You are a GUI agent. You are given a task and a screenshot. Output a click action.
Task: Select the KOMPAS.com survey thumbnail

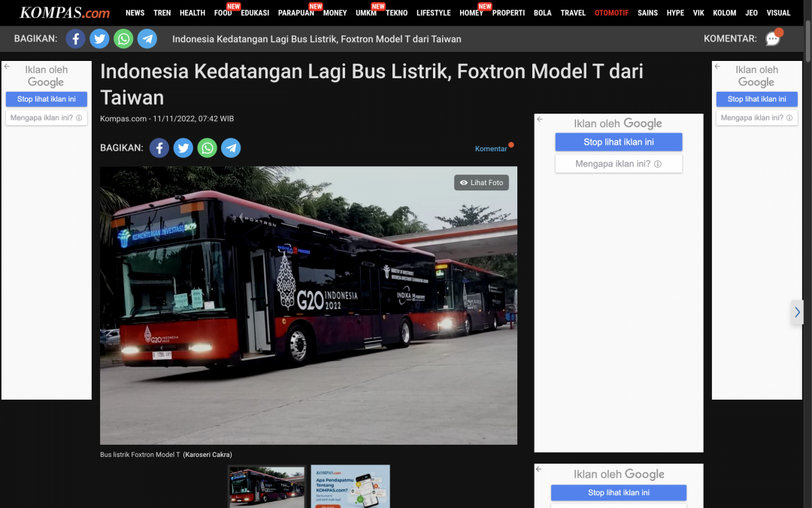[350, 487]
